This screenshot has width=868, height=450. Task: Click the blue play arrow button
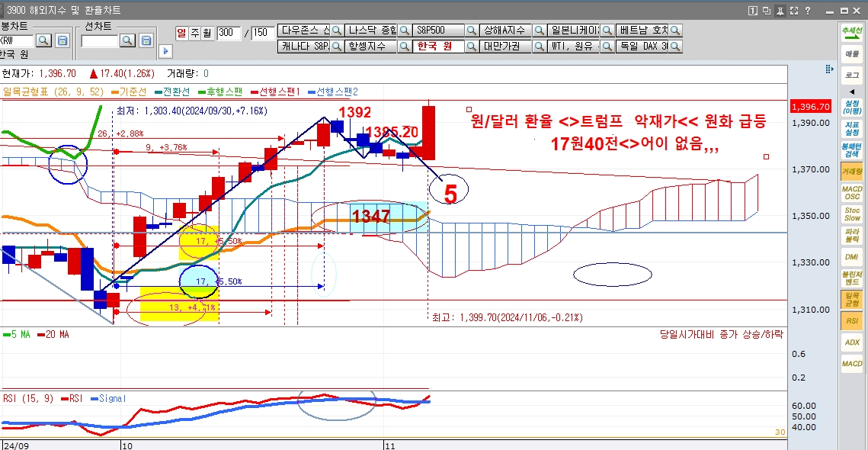point(166,52)
